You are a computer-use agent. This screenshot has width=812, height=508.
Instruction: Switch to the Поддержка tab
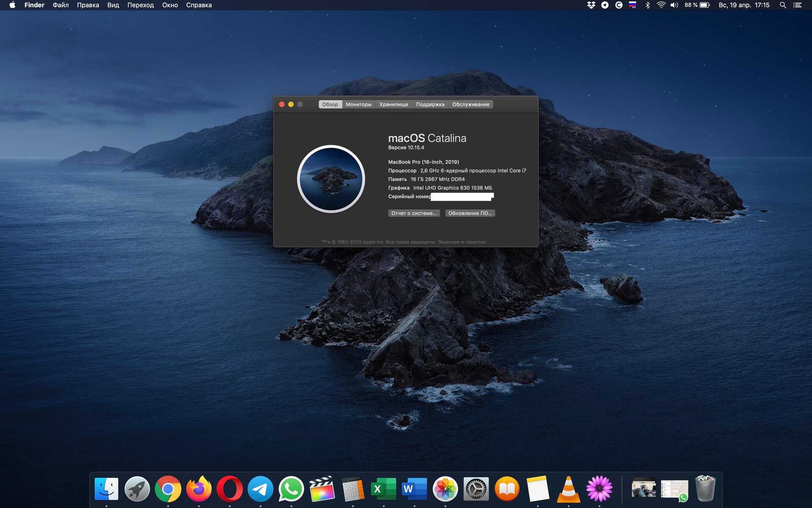pyautogui.click(x=430, y=105)
